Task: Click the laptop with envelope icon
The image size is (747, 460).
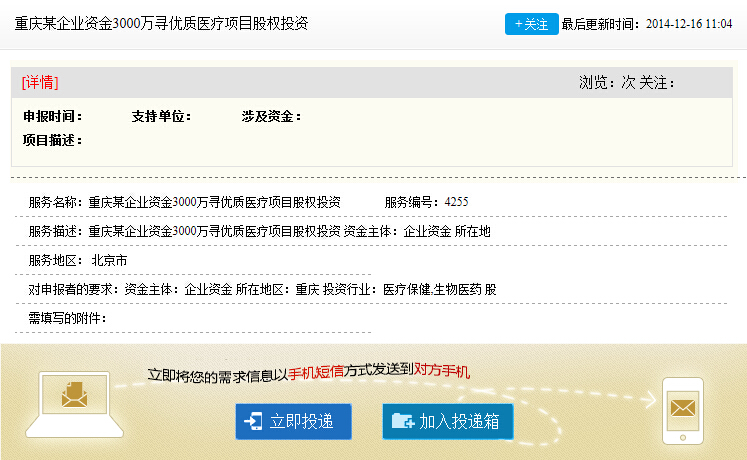Action: pyautogui.click(x=76, y=402)
